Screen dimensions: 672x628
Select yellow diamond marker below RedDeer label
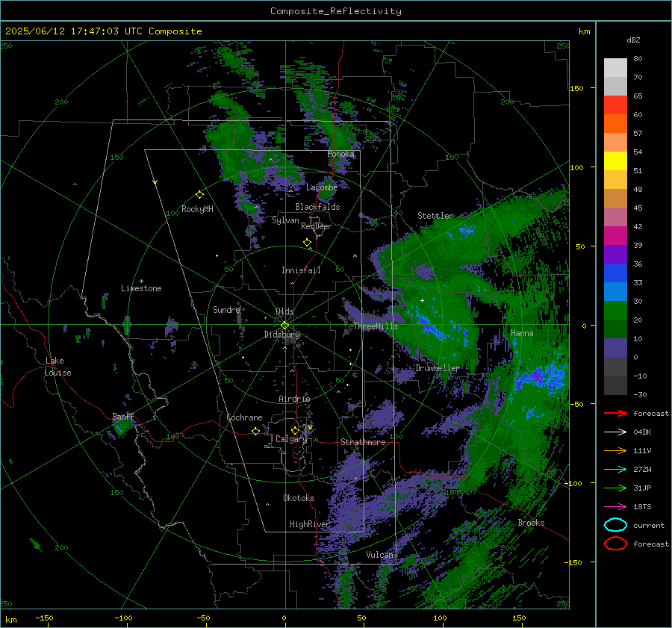tap(307, 243)
